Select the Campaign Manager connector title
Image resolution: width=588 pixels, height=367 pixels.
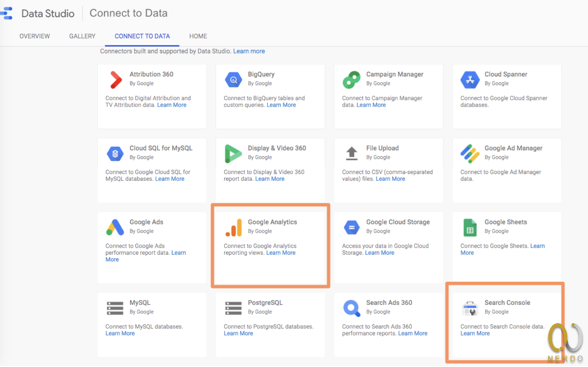tap(395, 74)
